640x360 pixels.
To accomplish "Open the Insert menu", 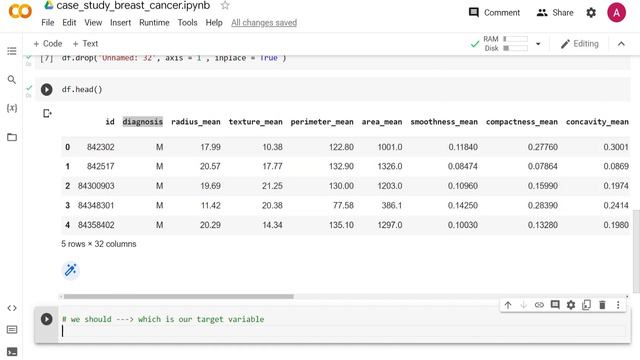I will 120,23.
